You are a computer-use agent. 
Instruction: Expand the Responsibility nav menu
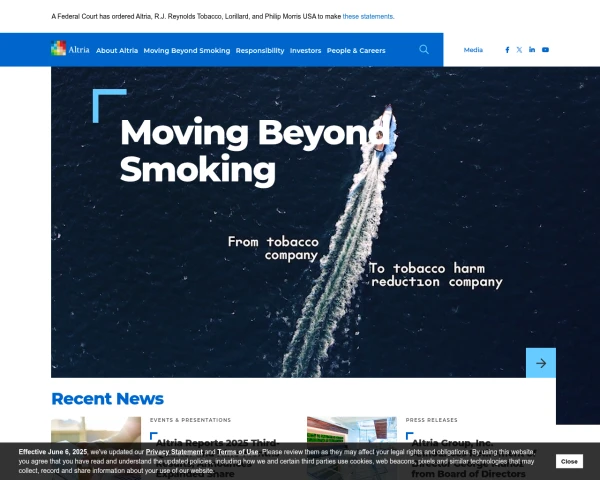click(260, 50)
